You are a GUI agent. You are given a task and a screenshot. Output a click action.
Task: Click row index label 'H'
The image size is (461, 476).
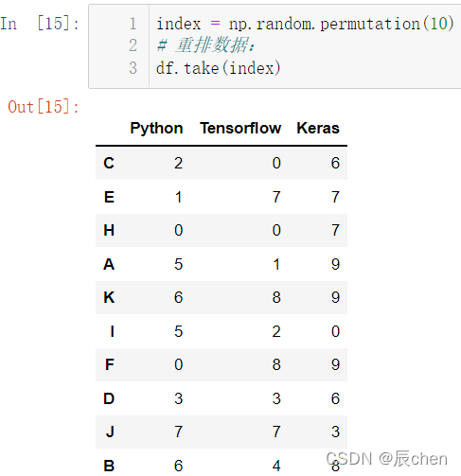pyautogui.click(x=109, y=230)
